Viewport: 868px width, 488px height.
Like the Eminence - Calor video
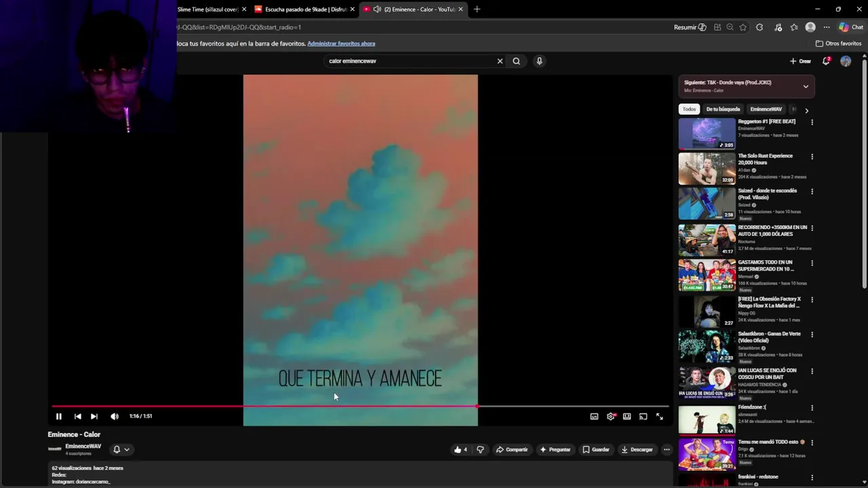[461, 449]
